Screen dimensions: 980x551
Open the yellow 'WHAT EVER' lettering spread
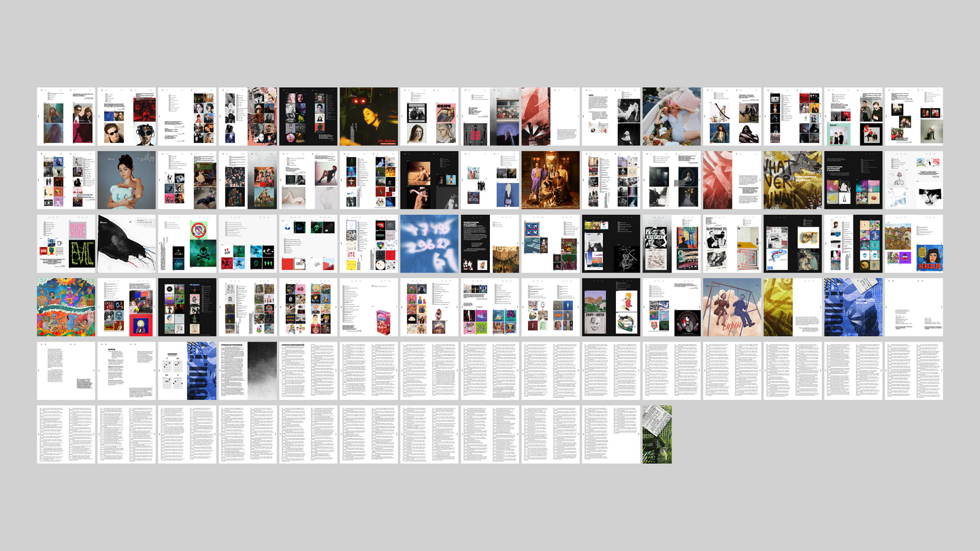[792, 180]
